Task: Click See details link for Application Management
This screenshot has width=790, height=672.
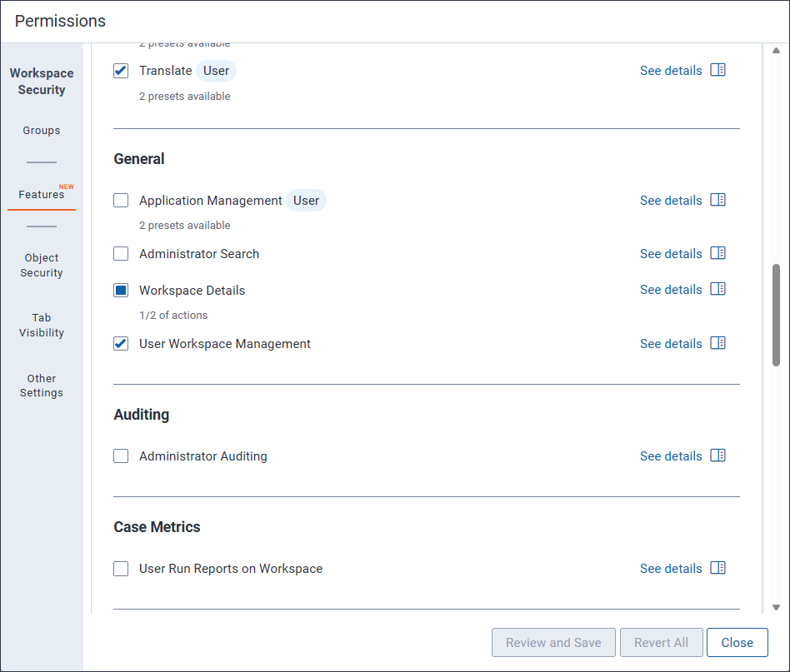Action: 671,201
